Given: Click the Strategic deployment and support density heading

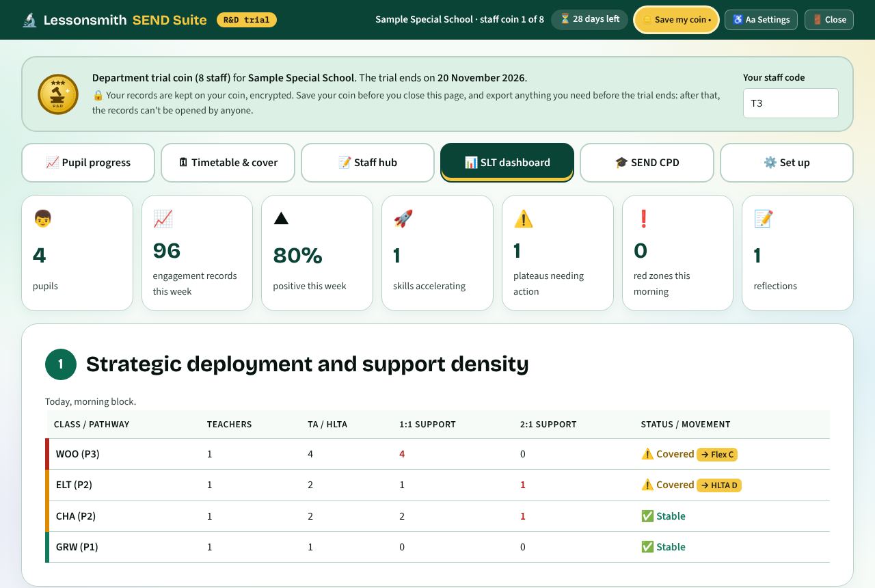Looking at the screenshot, I should tap(308, 364).
